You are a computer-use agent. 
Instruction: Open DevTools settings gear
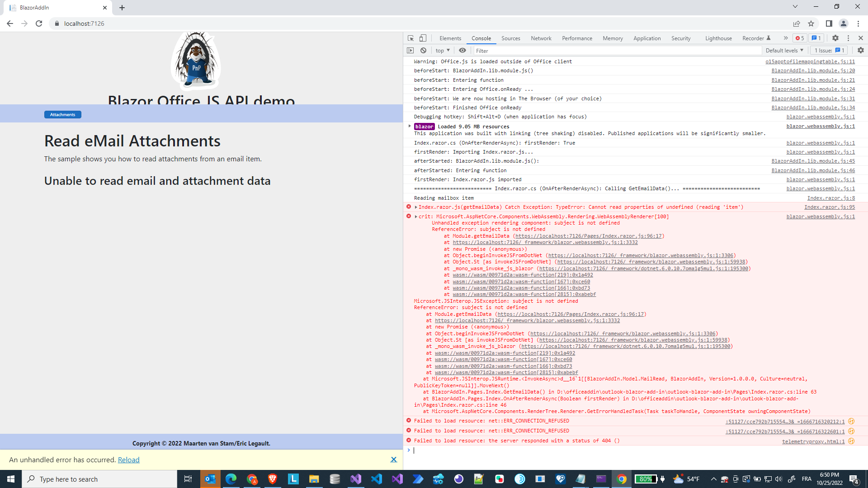[x=835, y=38]
